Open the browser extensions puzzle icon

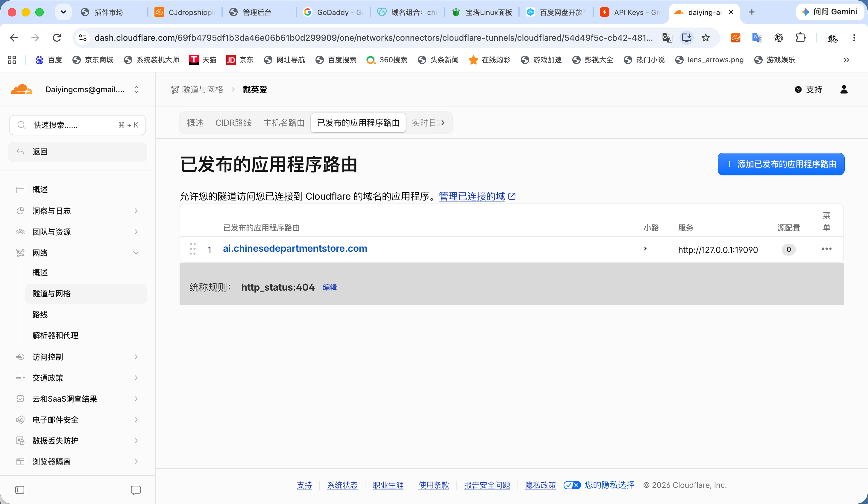(x=800, y=37)
